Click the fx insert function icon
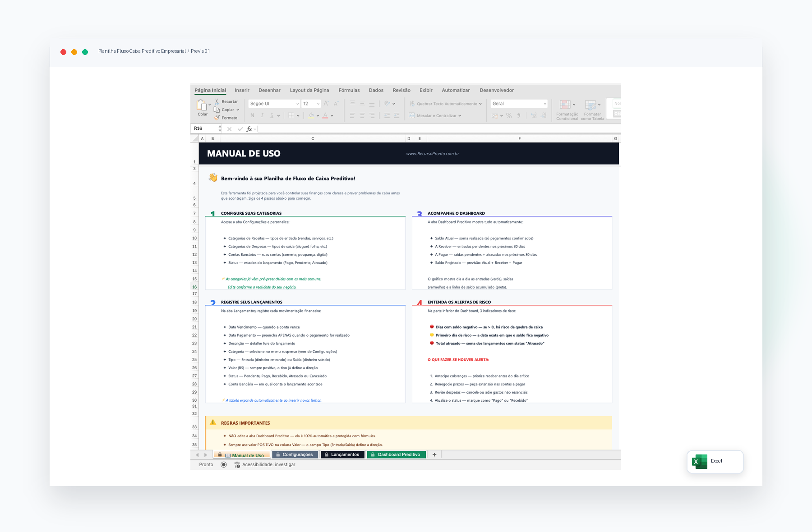 pos(249,129)
